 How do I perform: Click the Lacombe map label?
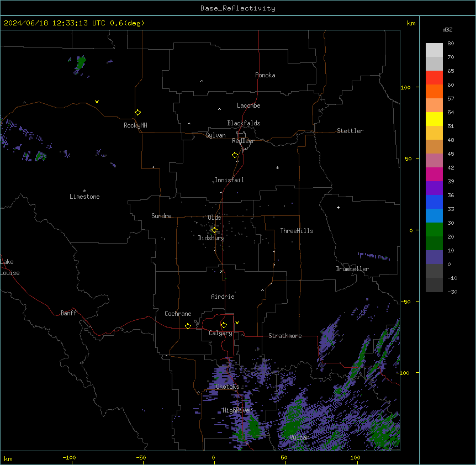(x=248, y=105)
